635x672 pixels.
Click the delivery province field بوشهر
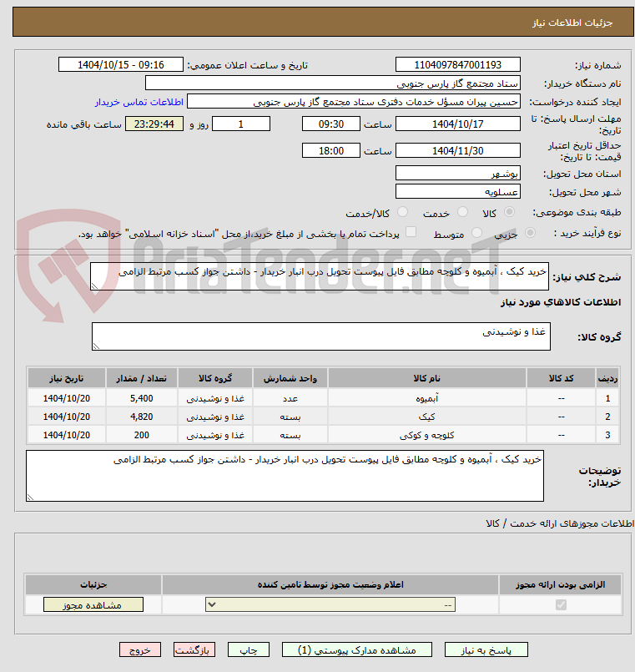pyautogui.click(x=457, y=173)
